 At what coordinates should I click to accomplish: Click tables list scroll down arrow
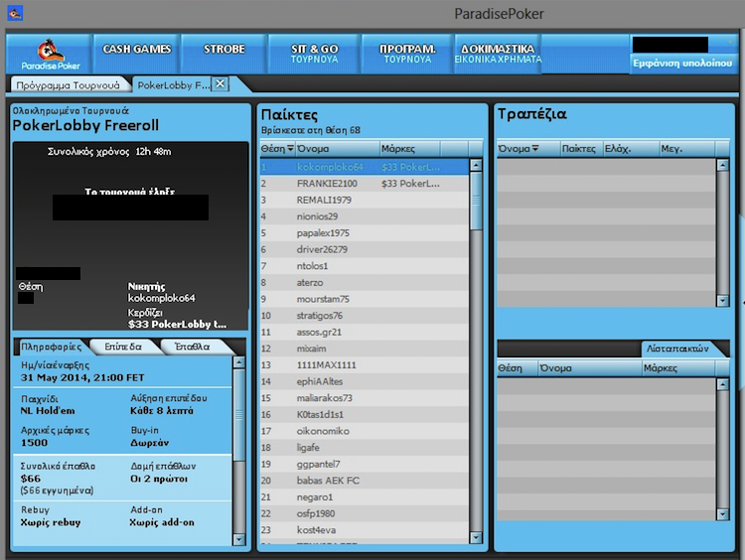click(723, 300)
